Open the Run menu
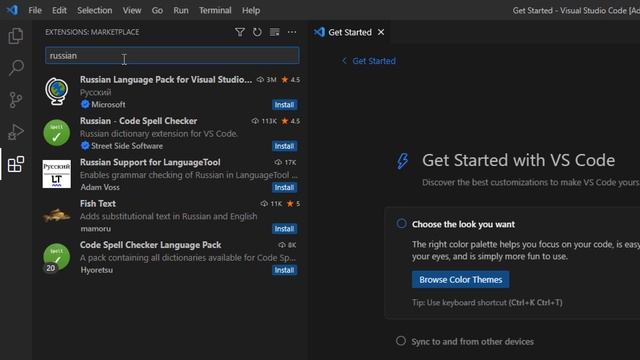The image size is (640, 360). [x=181, y=10]
